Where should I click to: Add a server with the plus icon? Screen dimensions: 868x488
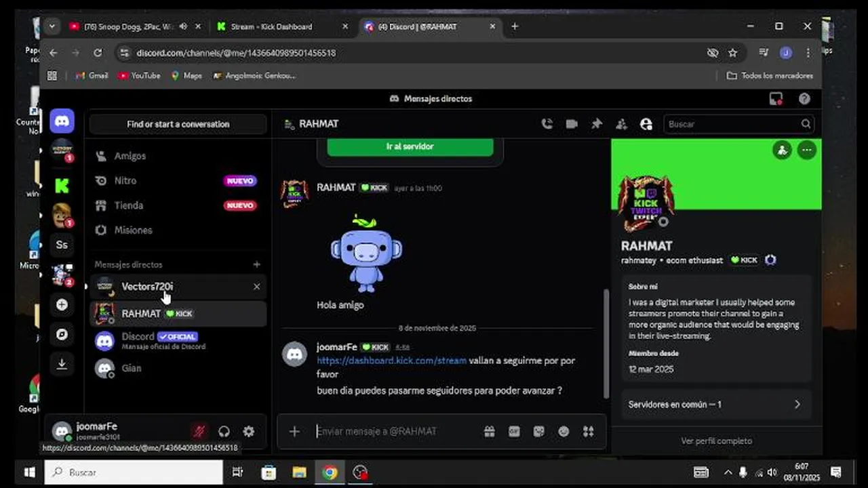tap(62, 304)
